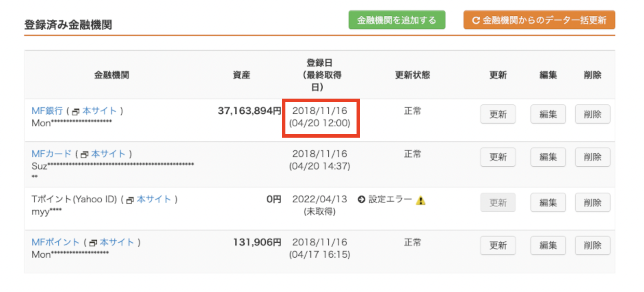Update the MFポイント row with 更新

click(498, 245)
